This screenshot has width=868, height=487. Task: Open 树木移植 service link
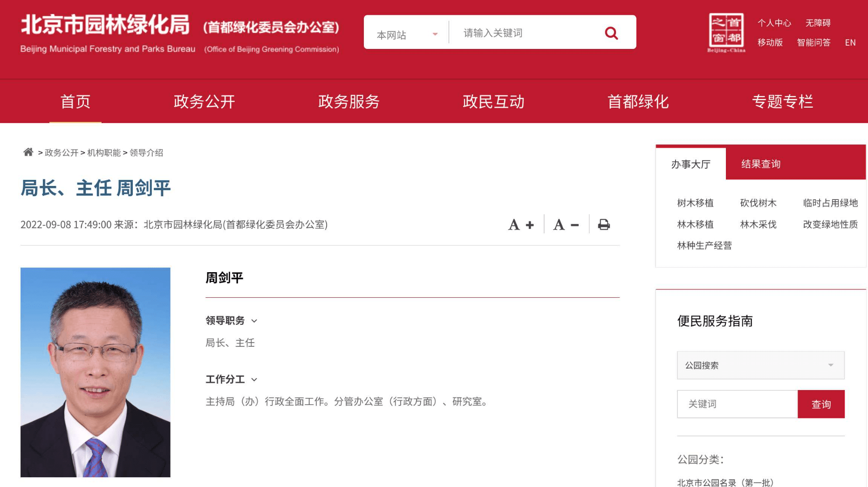[695, 203]
